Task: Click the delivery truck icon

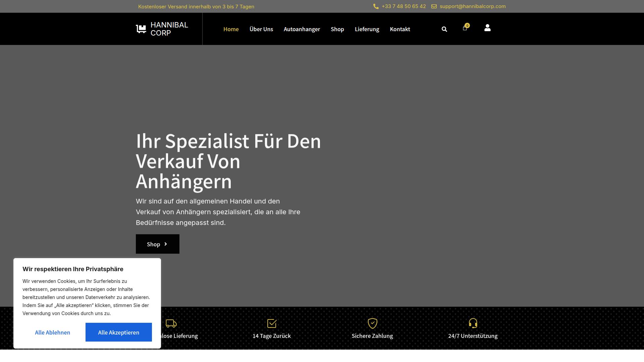Action: pos(171,323)
